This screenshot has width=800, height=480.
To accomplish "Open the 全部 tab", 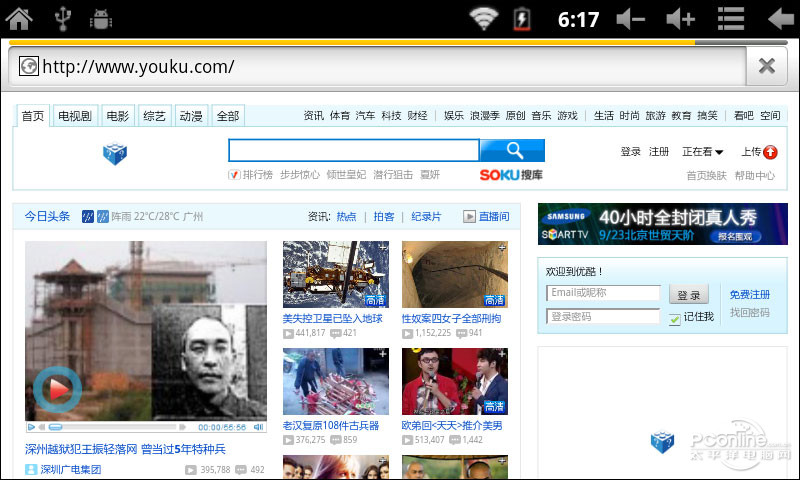I will (228, 116).
